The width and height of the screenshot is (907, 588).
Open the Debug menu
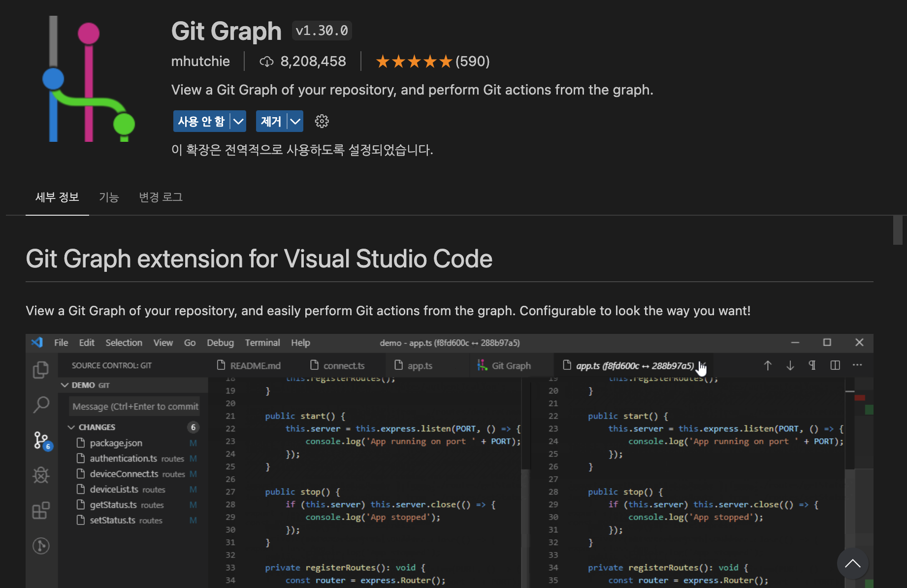220,342
